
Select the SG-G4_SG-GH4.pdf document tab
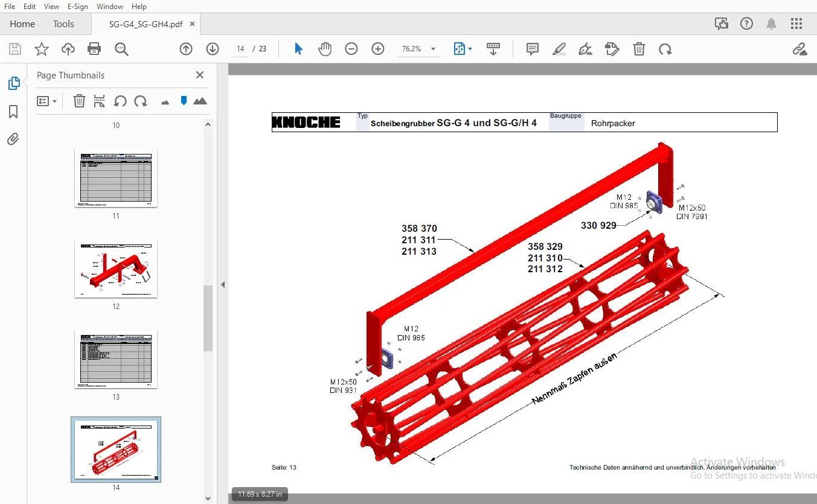(x=146, y=24)
